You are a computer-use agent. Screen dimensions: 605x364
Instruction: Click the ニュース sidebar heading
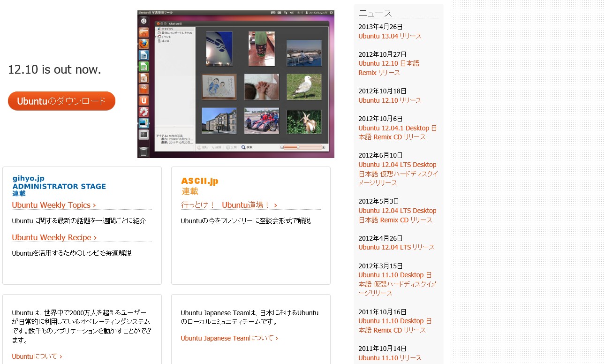(375, 13)
